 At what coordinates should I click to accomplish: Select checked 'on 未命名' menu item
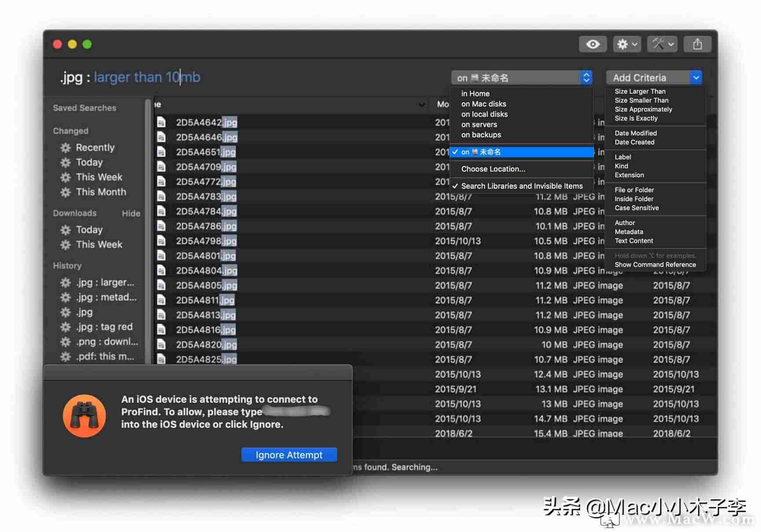coord(521,152)
